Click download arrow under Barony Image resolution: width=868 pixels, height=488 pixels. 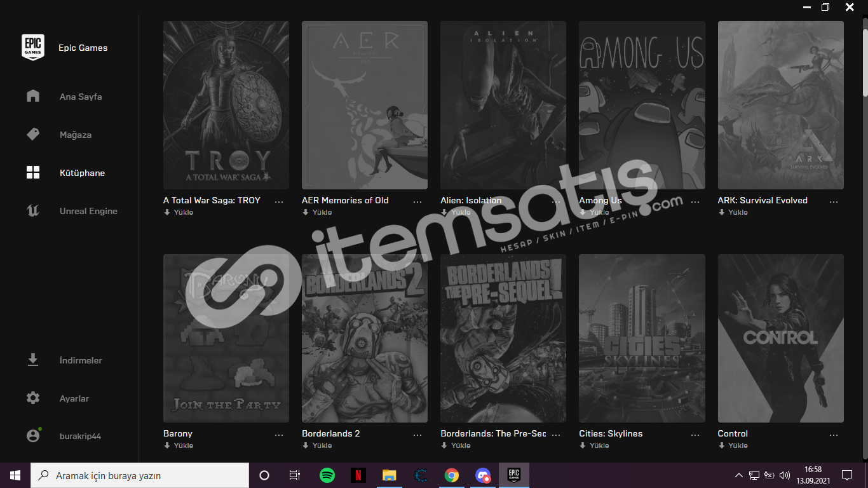pos(166,445)
